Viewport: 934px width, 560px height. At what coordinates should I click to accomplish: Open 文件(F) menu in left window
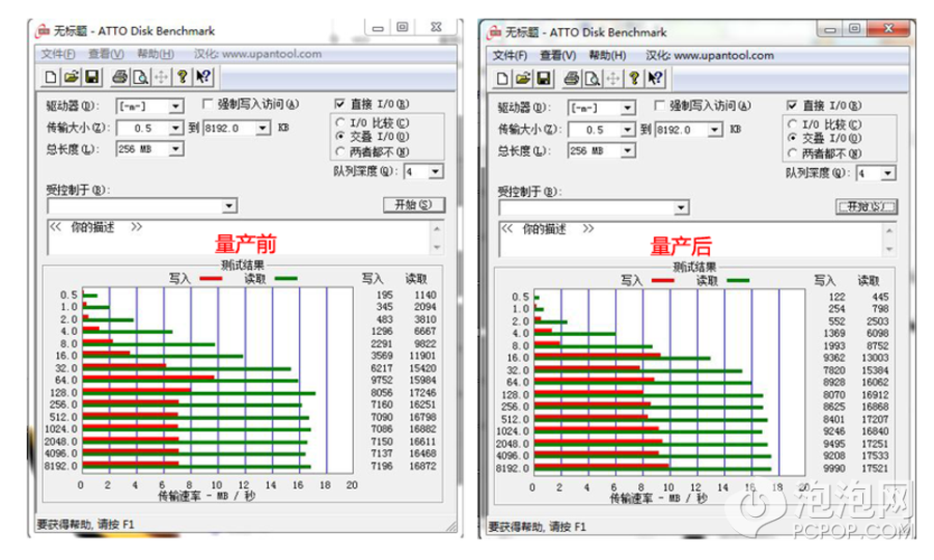click(x=58, y=54)
